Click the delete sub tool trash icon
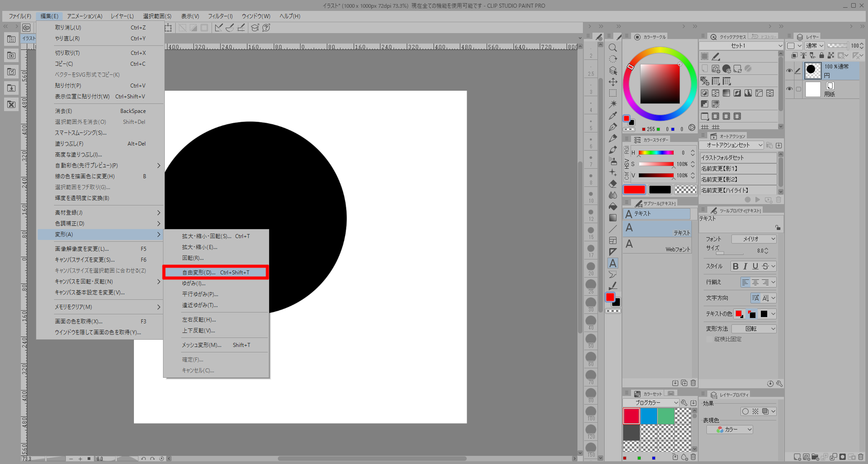Screen dimensions: 868x464 click(x=693, y=383)
